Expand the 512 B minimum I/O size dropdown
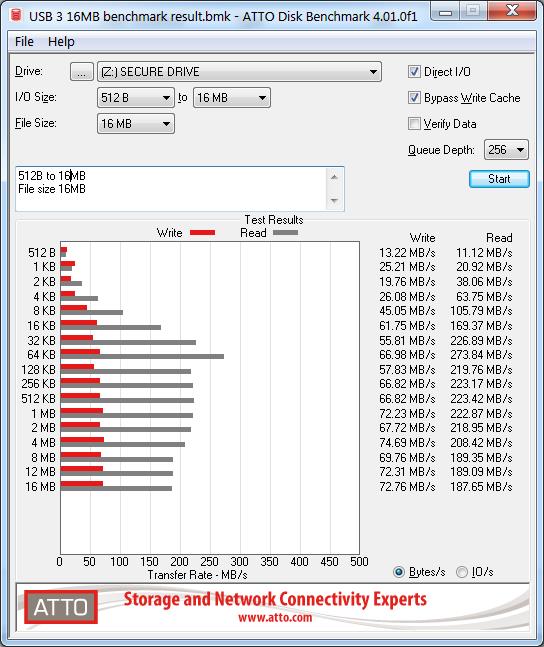544x647 pixels. point(136,98)
